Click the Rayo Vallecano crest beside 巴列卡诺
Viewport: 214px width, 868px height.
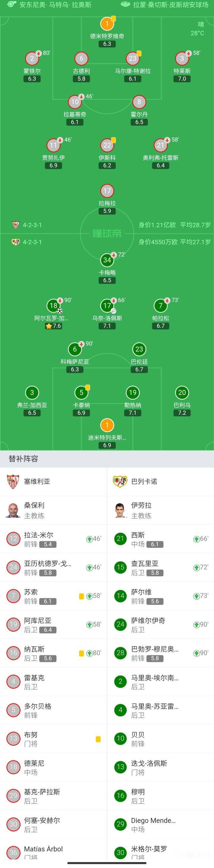120,482
